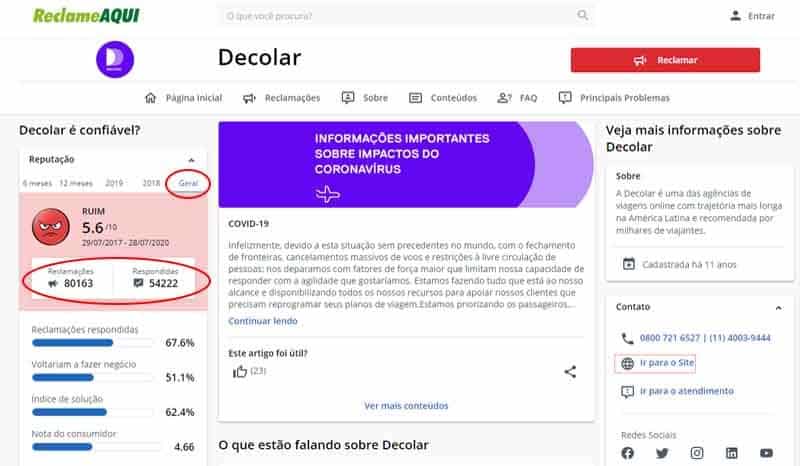Open the Página inicial tab
Screen dimensions: 800x466
[x=193, y=98]
